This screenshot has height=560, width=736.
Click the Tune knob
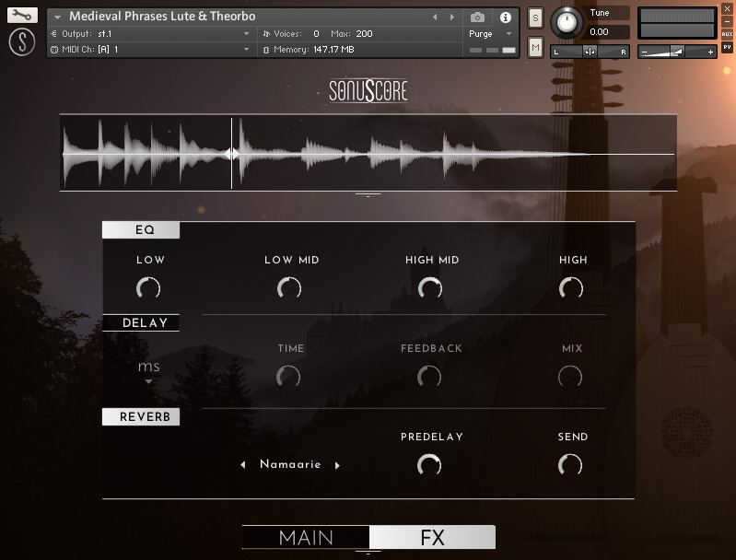pos(567,22)
